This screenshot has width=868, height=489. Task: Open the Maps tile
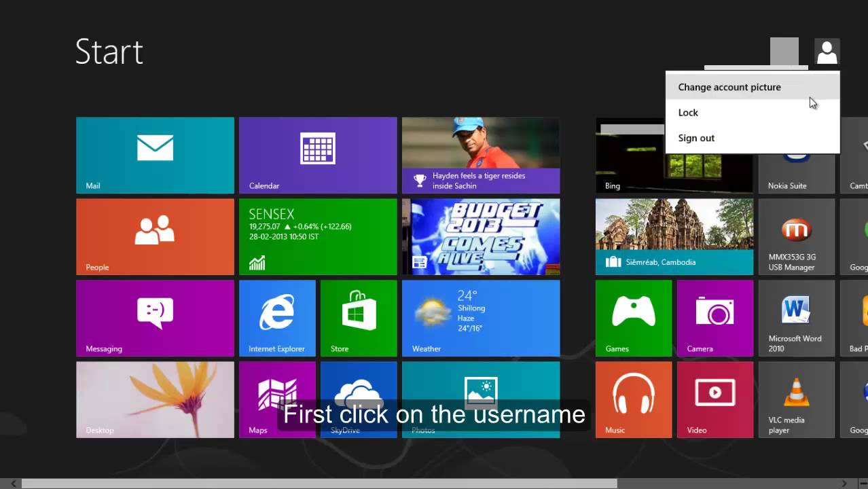pos(277,400)
